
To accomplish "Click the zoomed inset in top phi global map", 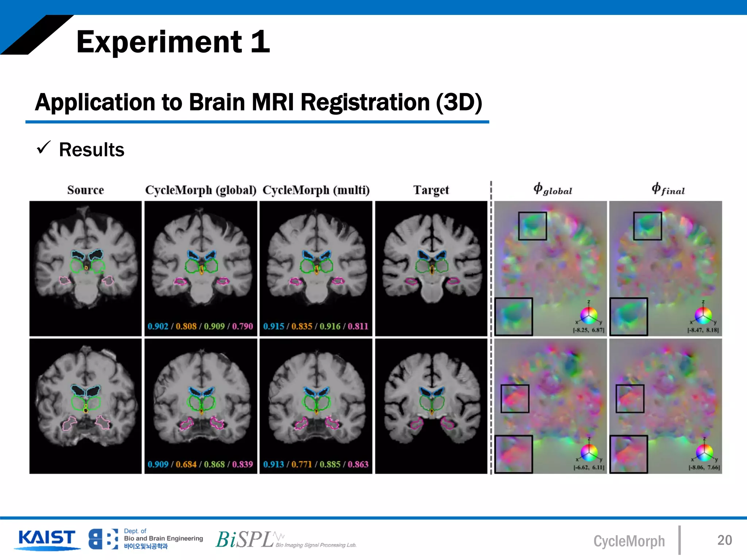I will tap(514, 316).
